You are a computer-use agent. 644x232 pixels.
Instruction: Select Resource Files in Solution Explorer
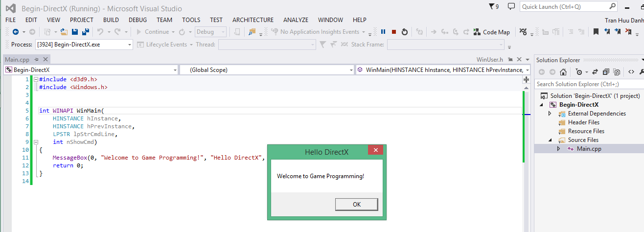tap(586, 131)
